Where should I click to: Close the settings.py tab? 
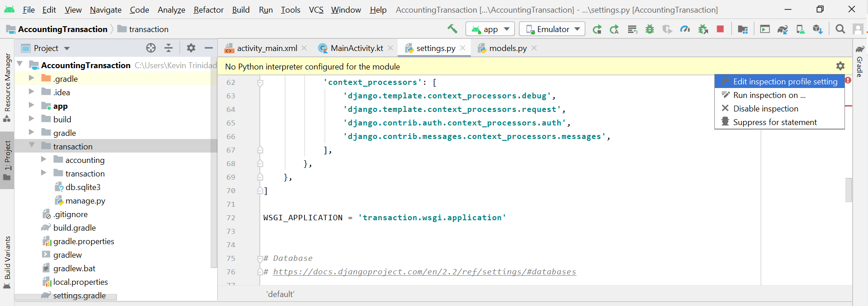(x=463, y=48)
